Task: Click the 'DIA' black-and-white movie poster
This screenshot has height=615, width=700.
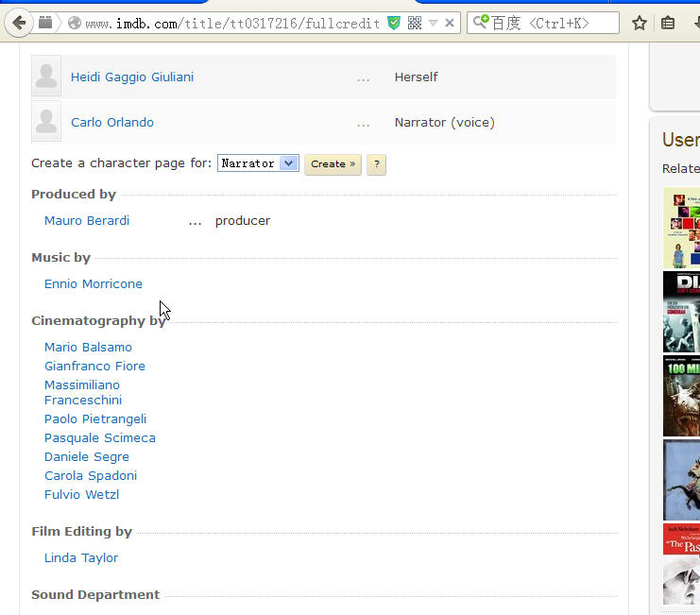Action: [x=681, y=312]
